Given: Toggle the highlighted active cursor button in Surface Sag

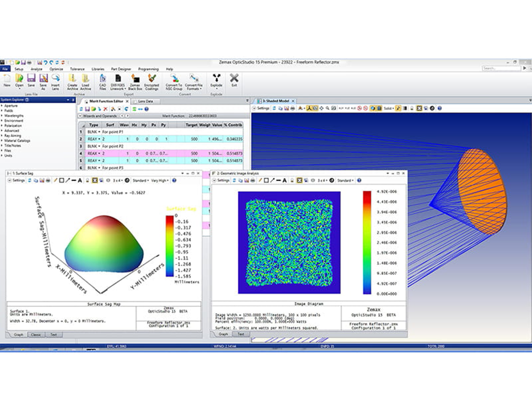Looking at the screenshot, I should pos(95,180).
